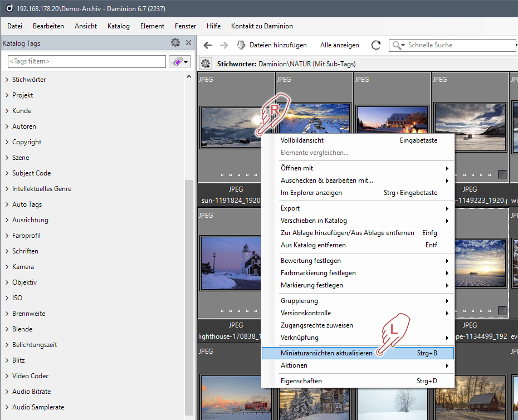518x420 pixels.
Task: Open the Gruppierung submenu
Action: click(x=358, y=301)
